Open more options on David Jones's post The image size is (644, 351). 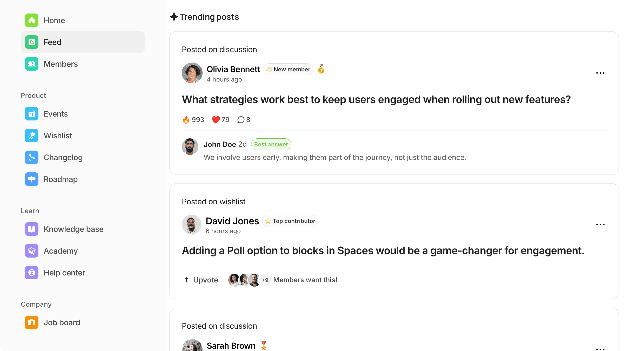click(600, 225)
